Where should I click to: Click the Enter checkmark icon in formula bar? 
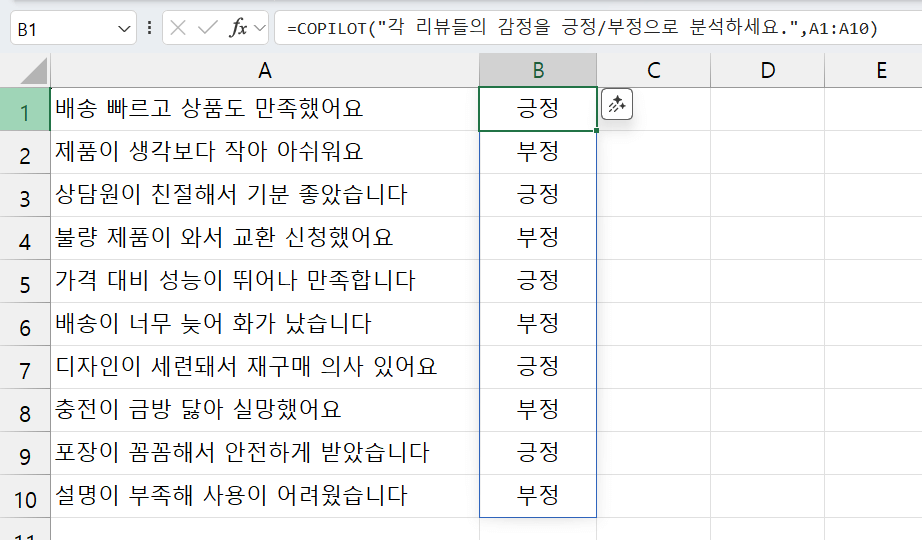(208, 29)
